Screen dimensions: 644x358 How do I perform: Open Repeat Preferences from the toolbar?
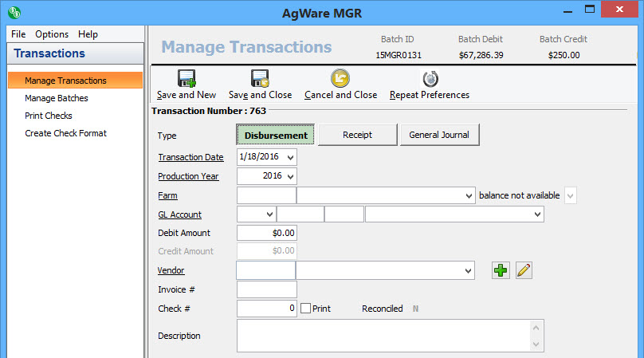point(430,79)
